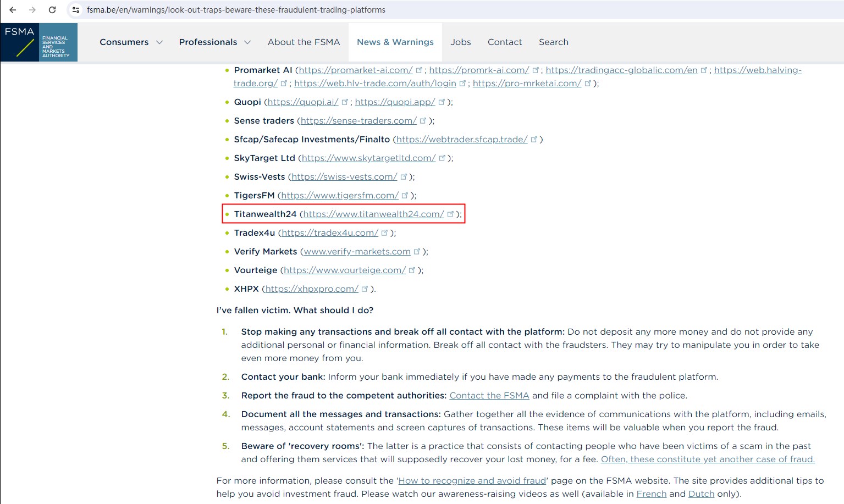
Task: Click external-link icon after sense-traders.com
Action: click(423, 121)
